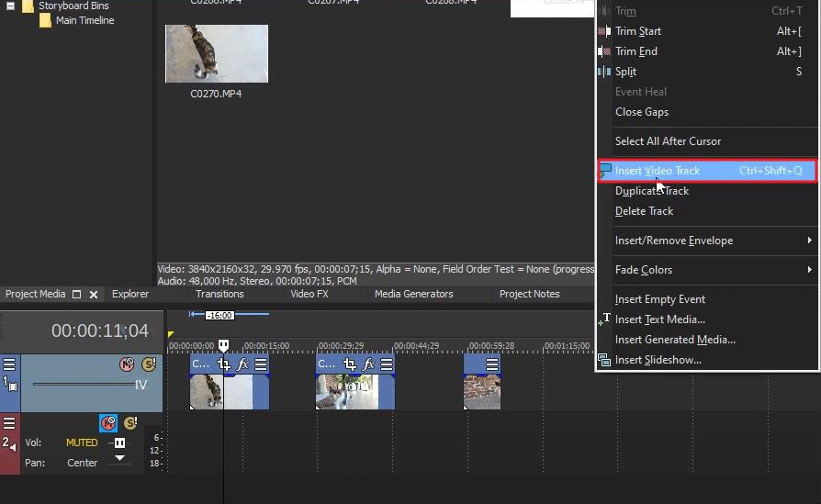Choose Duplicate Track
This screenshot has width=821, height=504.
click(x=708, y=191)
